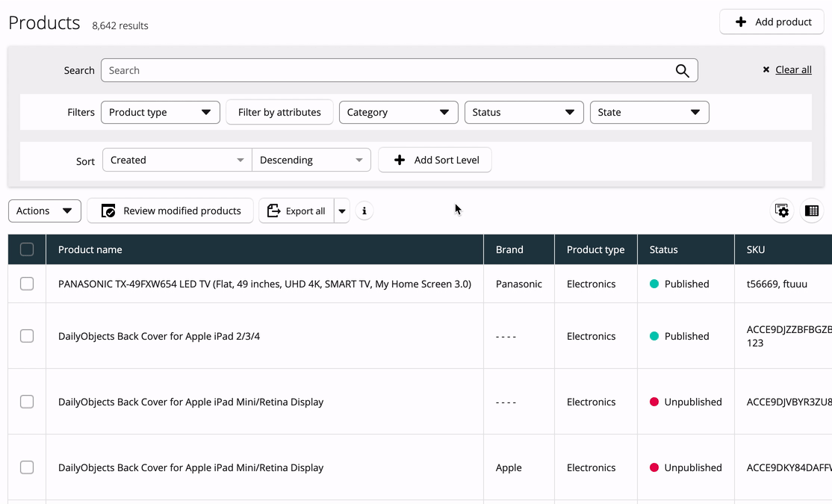Open the Status filter dropdown
832x504 pixels.
click(x=524, y=112)
